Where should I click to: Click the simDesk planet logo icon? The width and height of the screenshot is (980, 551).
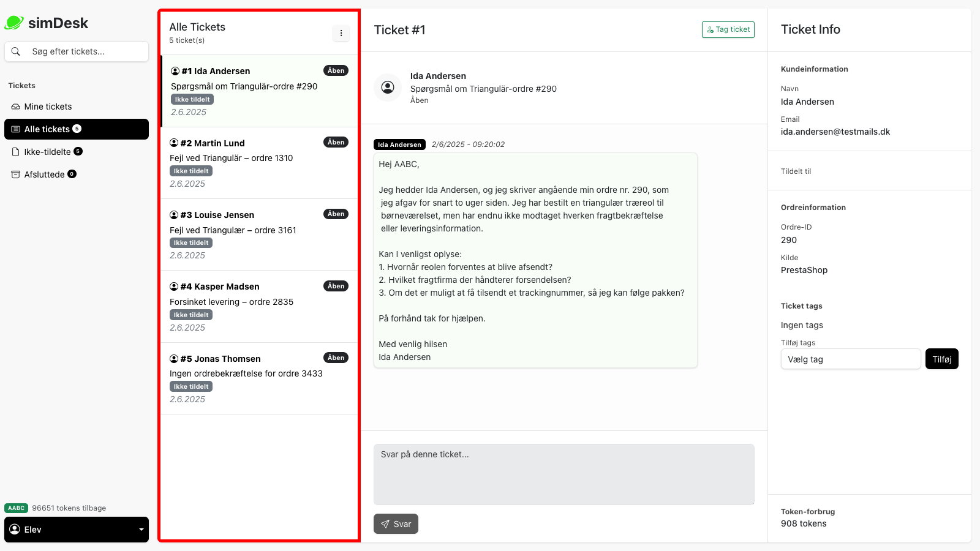click(13, 22)
